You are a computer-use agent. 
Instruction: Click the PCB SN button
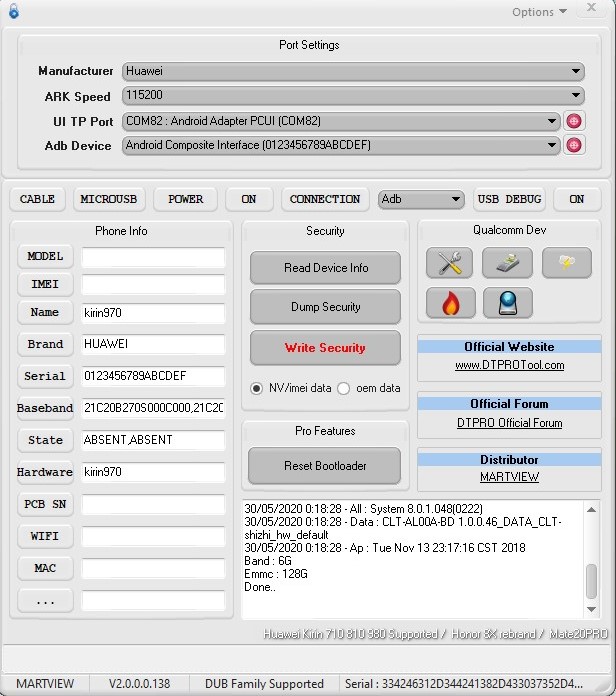tap(45, 504)
